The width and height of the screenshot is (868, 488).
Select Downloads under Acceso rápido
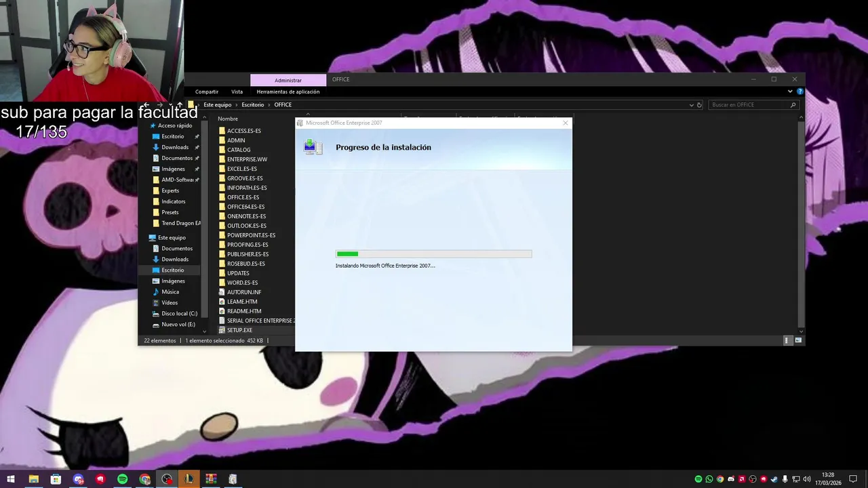tap(175, 147)
